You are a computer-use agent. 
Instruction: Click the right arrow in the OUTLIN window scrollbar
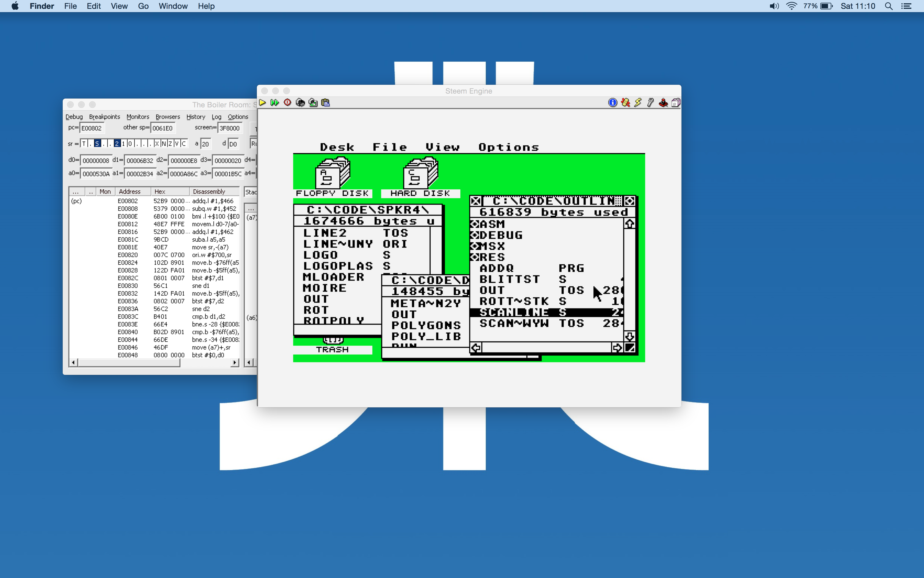coord(617,347)
